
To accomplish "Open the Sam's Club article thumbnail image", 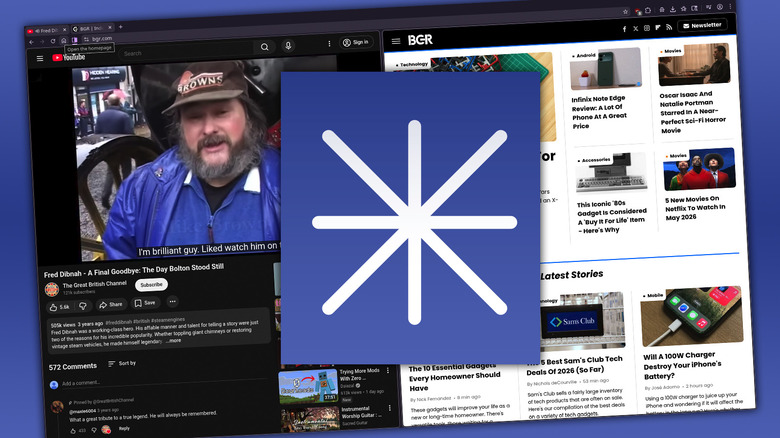I will 582,322.
